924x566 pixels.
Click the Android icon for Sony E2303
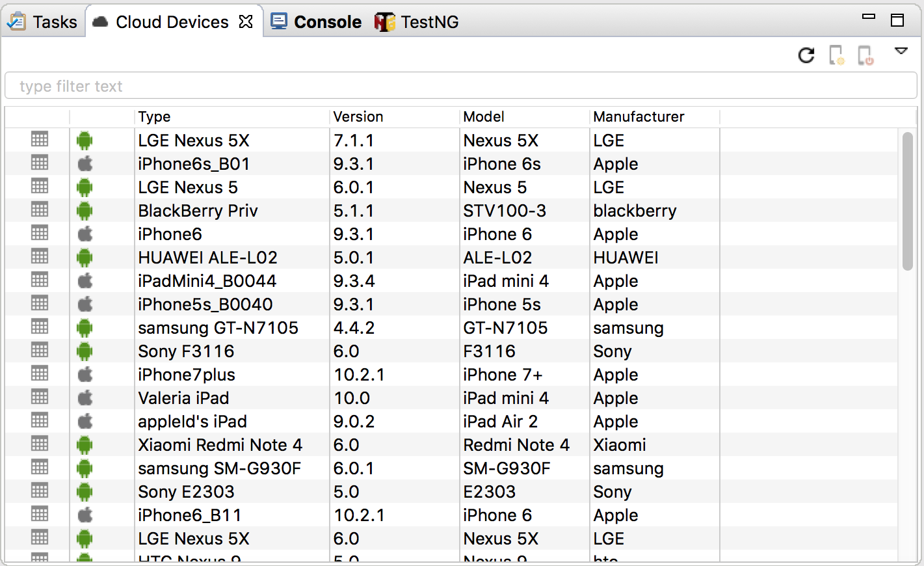point(85,492)
